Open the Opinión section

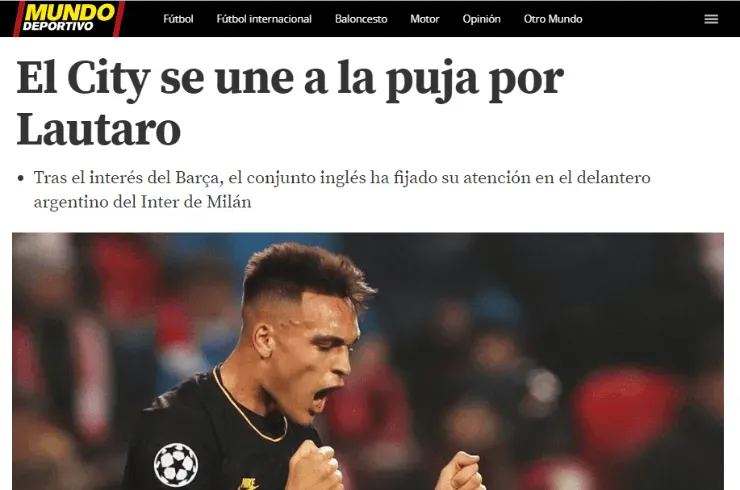click(481, 19)
